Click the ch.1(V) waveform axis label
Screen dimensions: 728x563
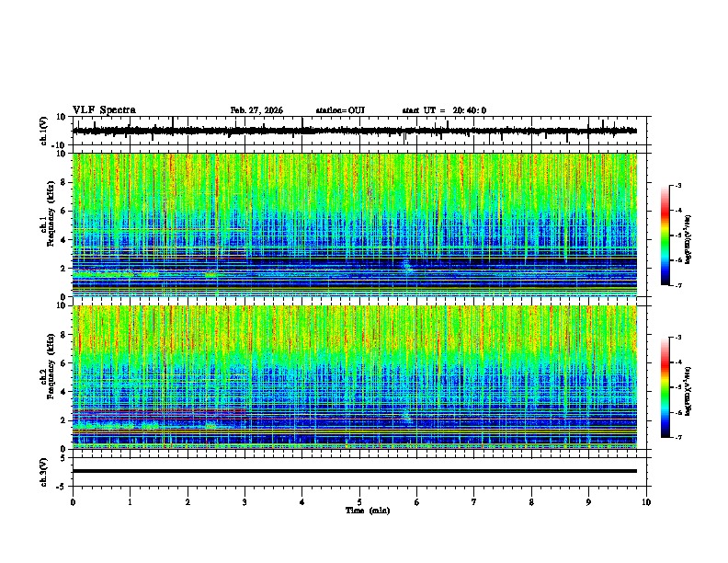pos(44,131)
